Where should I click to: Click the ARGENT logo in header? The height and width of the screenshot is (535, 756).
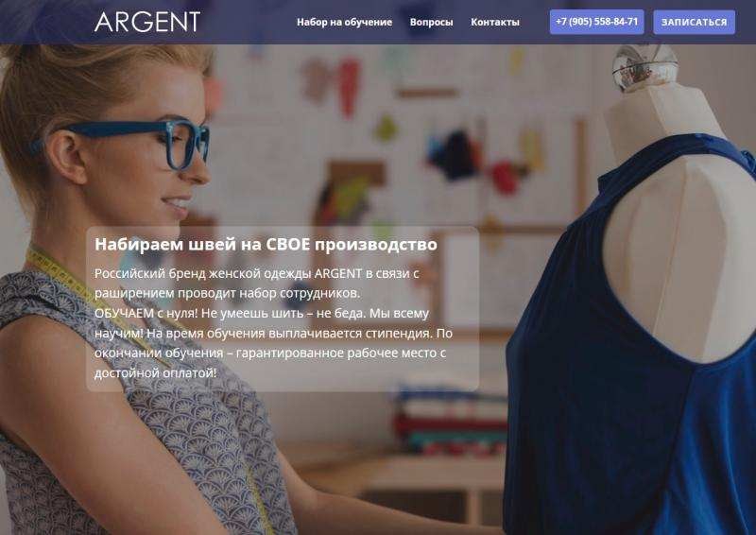coord(147,22)
